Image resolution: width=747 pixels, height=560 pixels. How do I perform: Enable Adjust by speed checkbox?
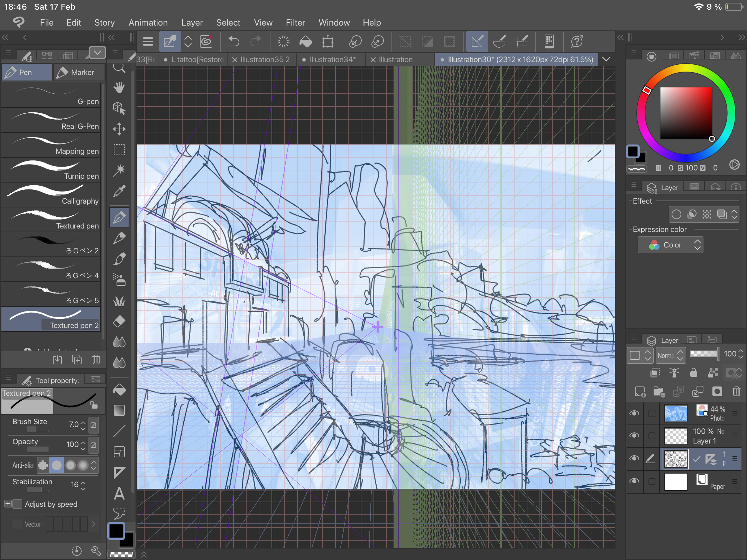(x=17, y=504)
